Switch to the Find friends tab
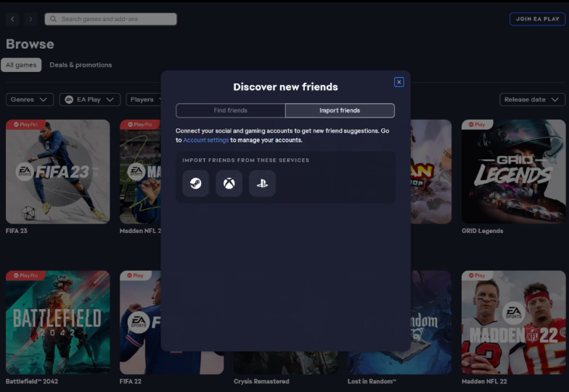 click(x=231, y=110)
